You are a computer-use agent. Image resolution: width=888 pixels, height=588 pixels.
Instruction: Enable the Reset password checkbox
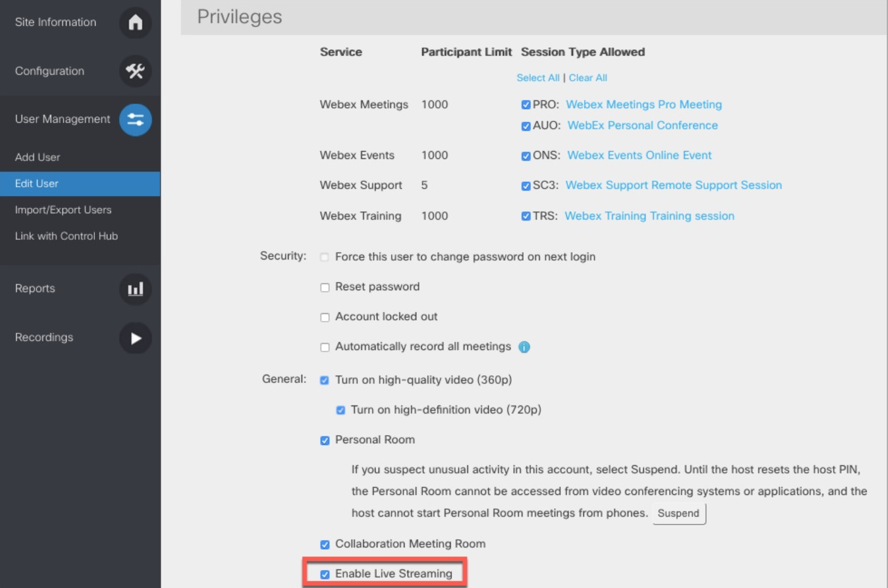point(325,287)
